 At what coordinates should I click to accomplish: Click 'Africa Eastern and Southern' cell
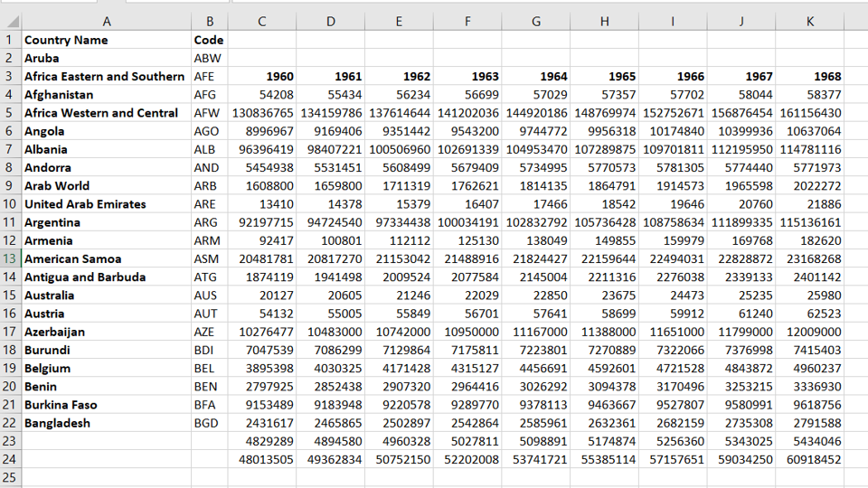tap(107, 76)
